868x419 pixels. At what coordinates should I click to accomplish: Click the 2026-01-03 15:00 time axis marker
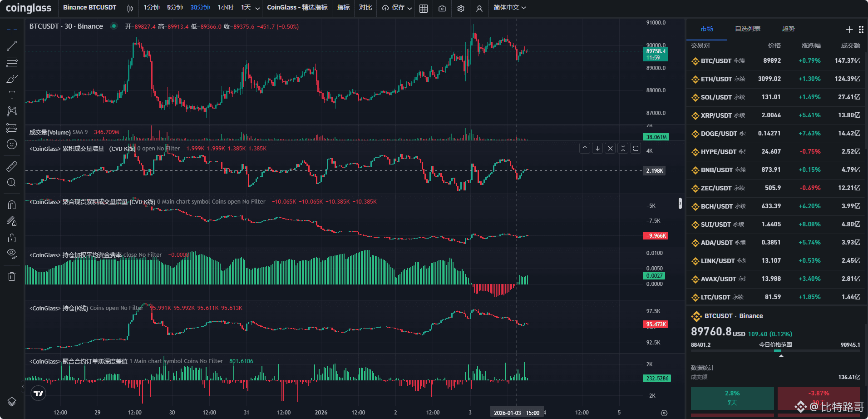coord(517,413)
